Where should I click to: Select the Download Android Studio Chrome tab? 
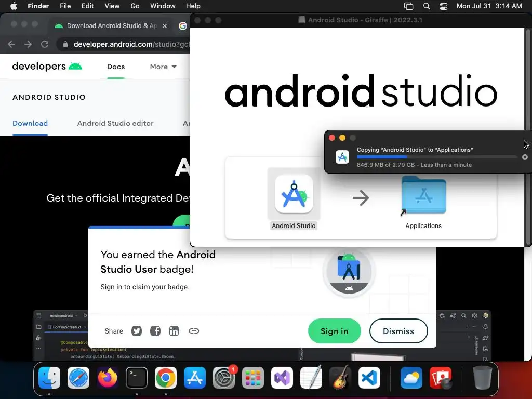click(111, 26)
